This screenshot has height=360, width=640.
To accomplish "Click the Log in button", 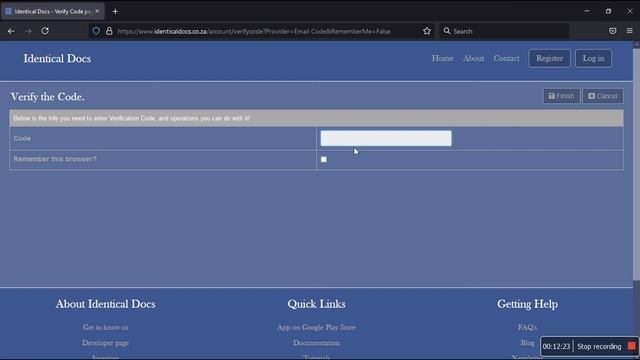I will pos(593,58).
